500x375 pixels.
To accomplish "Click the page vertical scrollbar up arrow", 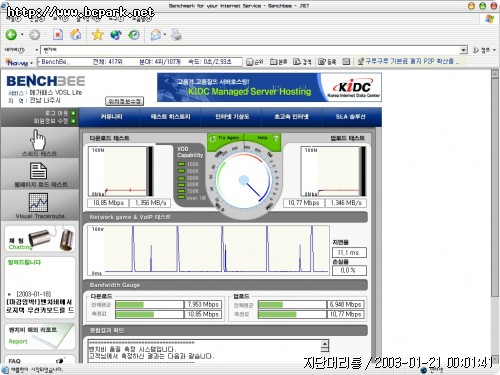I will [495, 73].
